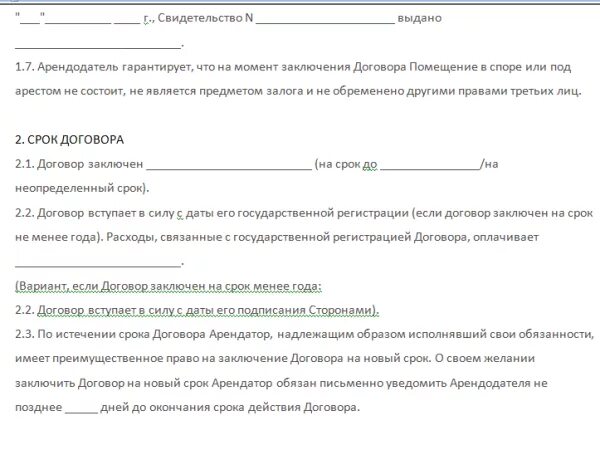
Task: Click the blank line under the date line
Action: click(98, 46)
